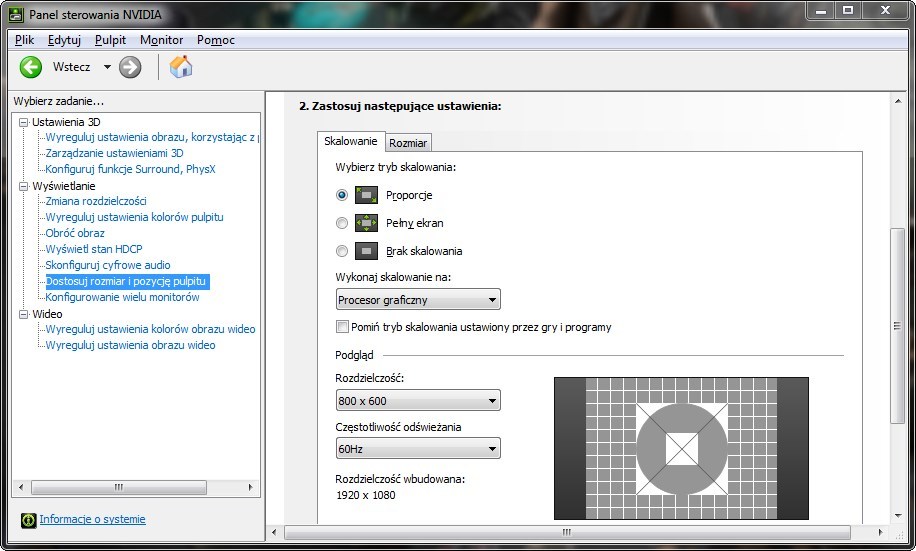Click the Proporcje scaling mode icon
The image size is (916, 551).
point(366,195)
